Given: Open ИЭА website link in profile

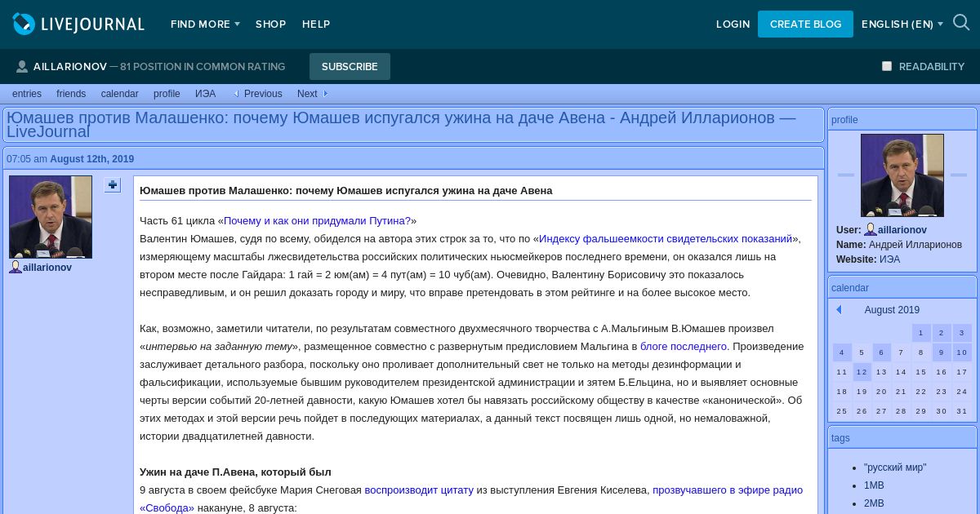Looking at the screenshot, I should (x=889, y=259).
